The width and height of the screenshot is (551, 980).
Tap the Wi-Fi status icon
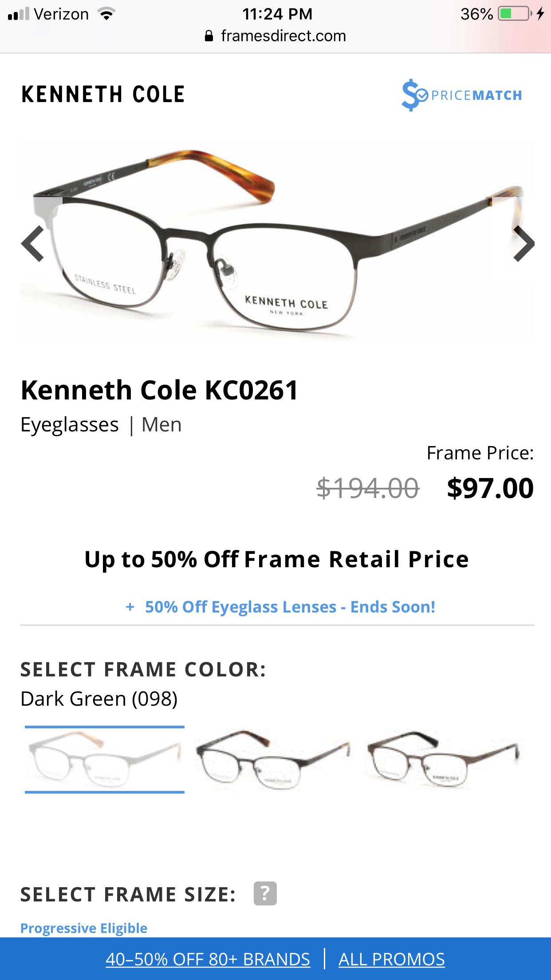pos(106,13)
